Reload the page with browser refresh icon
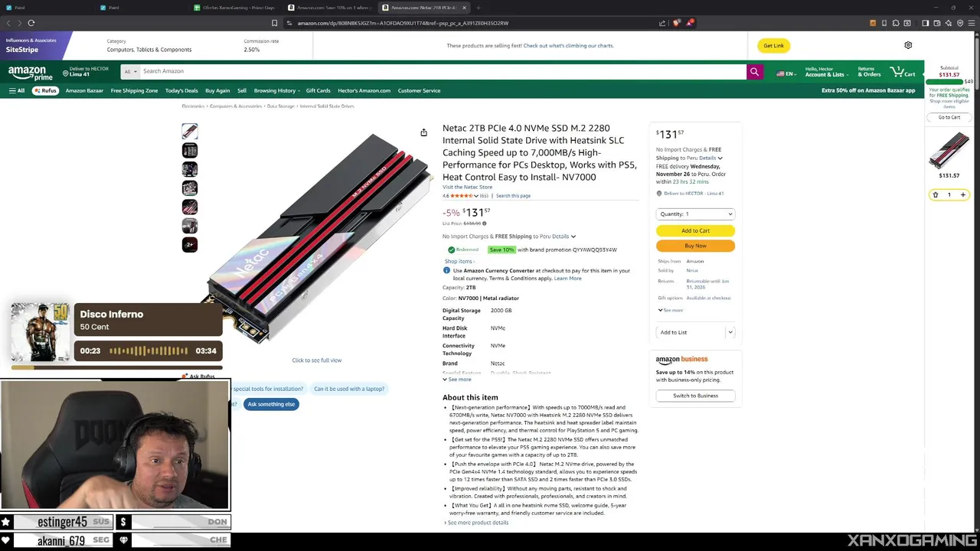 31,23
